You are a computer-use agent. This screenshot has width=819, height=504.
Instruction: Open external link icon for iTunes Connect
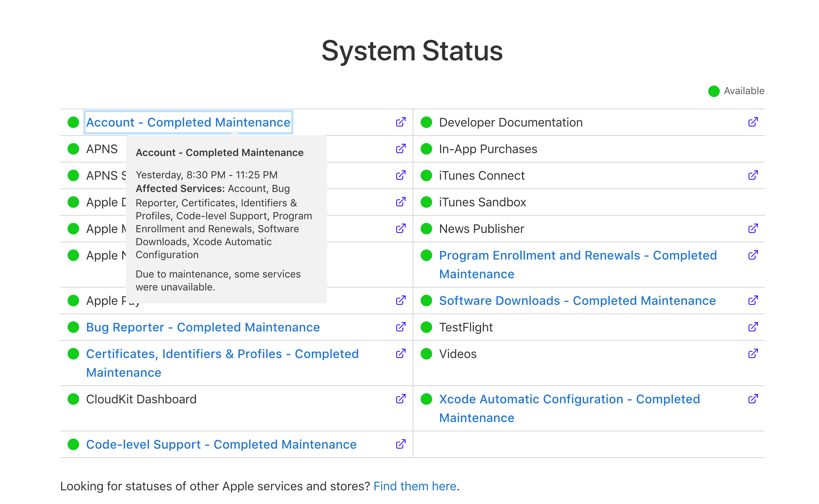(753, 175)
